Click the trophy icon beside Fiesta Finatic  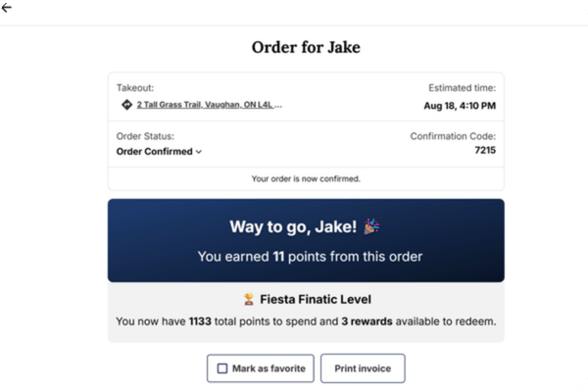(249, 299)
